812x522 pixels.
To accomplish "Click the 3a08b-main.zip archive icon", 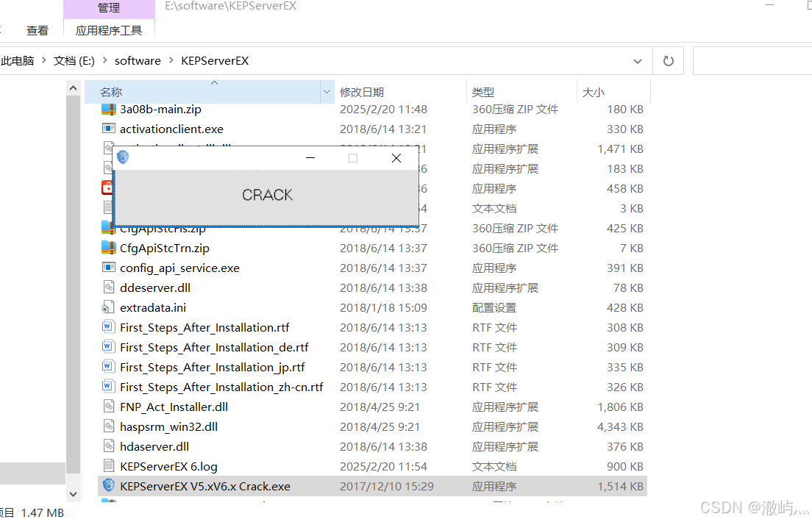I will 108,110.
